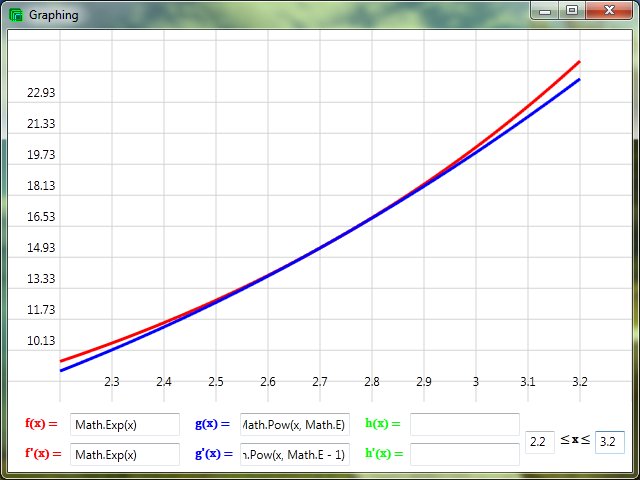
Task: Click the green h(x) = label
Action: click(382, 424)
